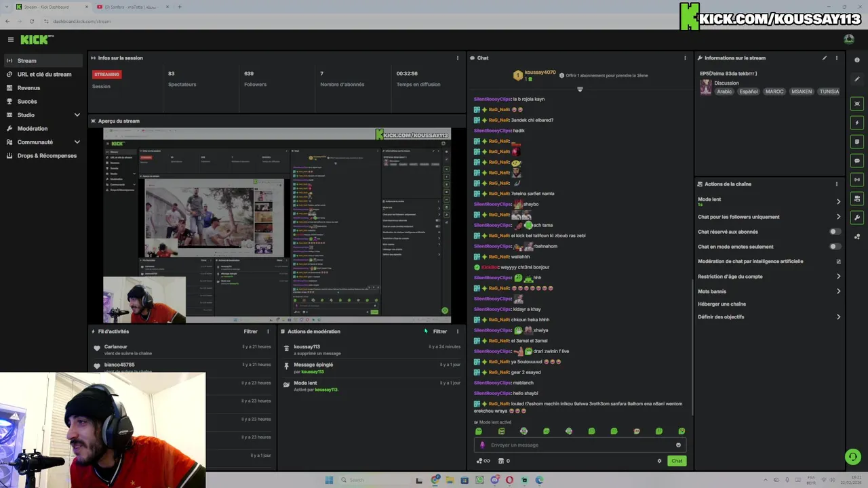The width and height of the screenshot is (868, 488).
Task: Open Définir des objectifs arrow
Action: click(838, 317)
